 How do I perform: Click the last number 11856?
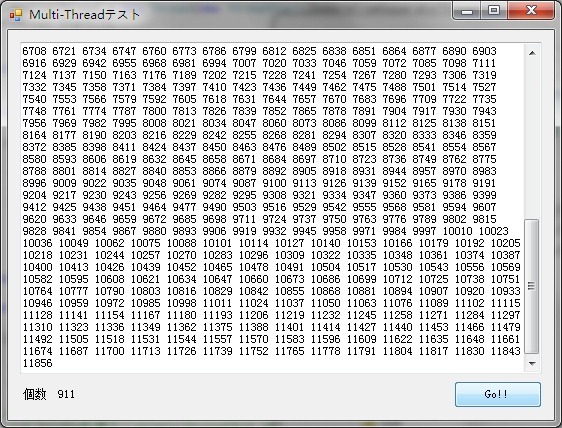(x=38, y=363)
